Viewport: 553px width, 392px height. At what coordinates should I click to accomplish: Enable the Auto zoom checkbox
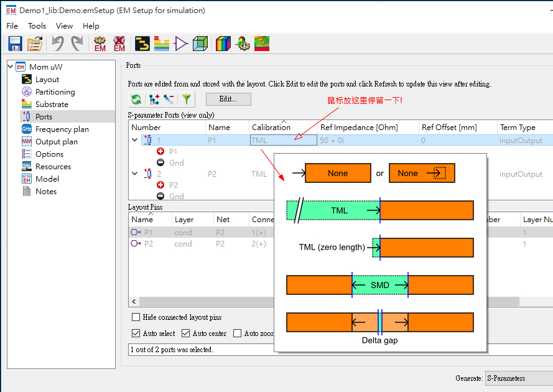click(x=238, y=333)
